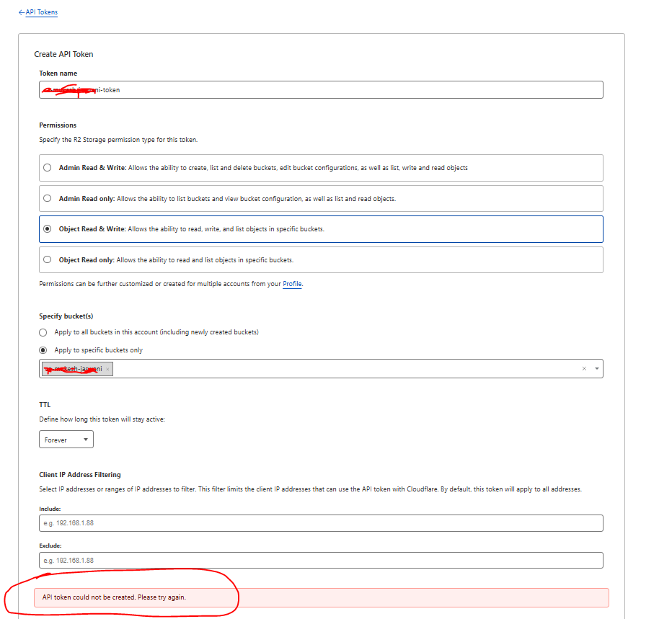Go back via the API Tokens link

[41, 12]
